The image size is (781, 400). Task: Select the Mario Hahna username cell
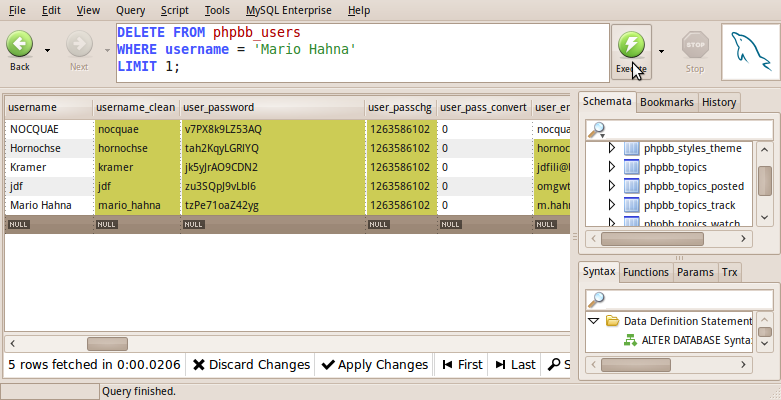[x=49, y=205]
